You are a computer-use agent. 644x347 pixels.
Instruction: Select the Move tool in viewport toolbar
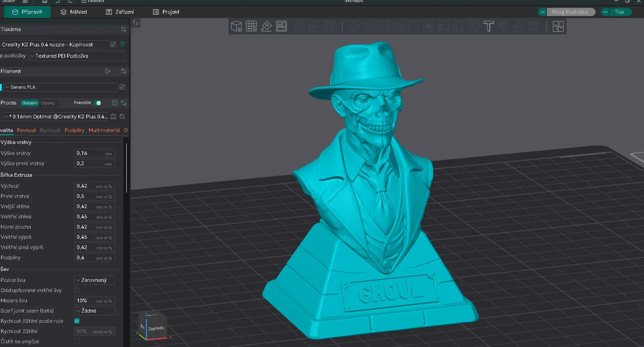click(354, 26)
